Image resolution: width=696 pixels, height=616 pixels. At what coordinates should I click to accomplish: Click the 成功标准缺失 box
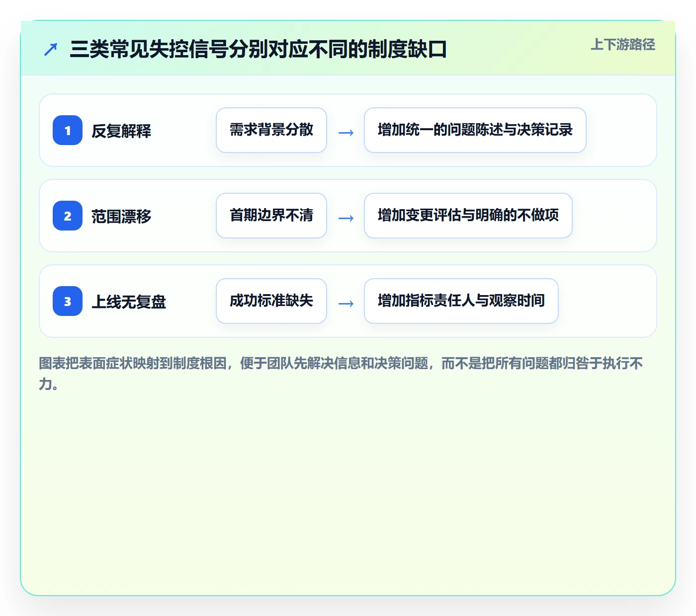(271, 301)
